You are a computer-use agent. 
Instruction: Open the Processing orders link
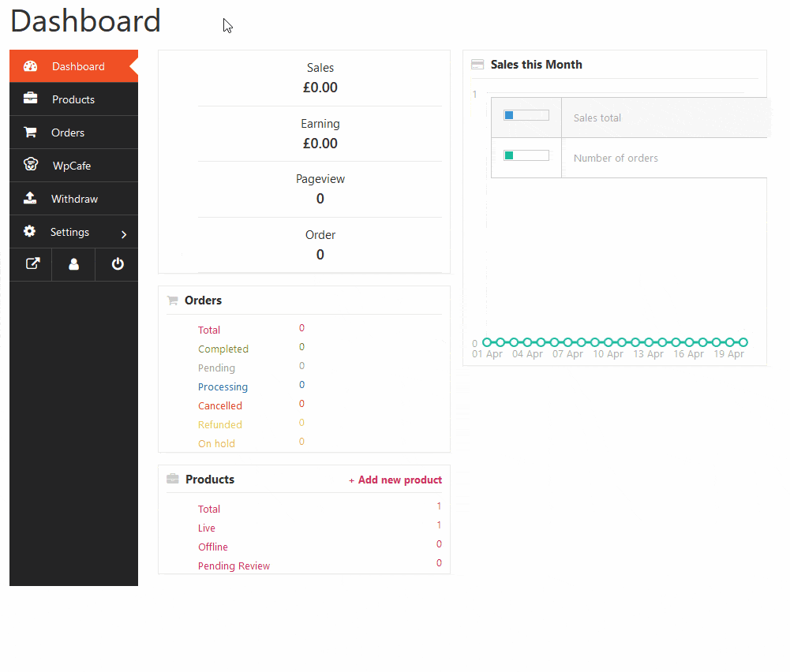point(223,386)
